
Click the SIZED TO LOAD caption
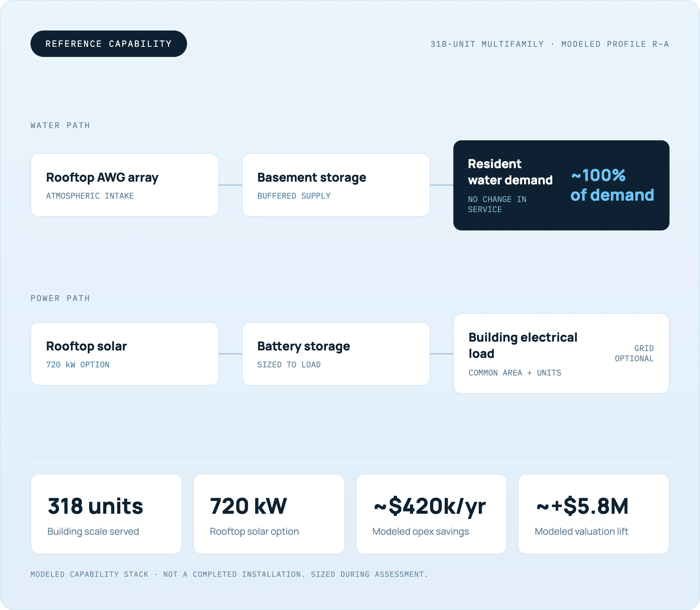pos(289,365)
